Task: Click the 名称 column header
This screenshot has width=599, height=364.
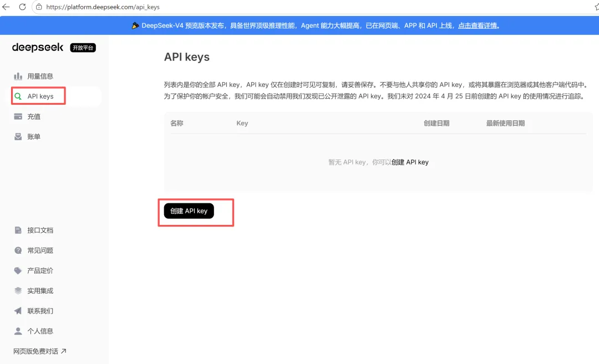Action: (x=176, y=123)
